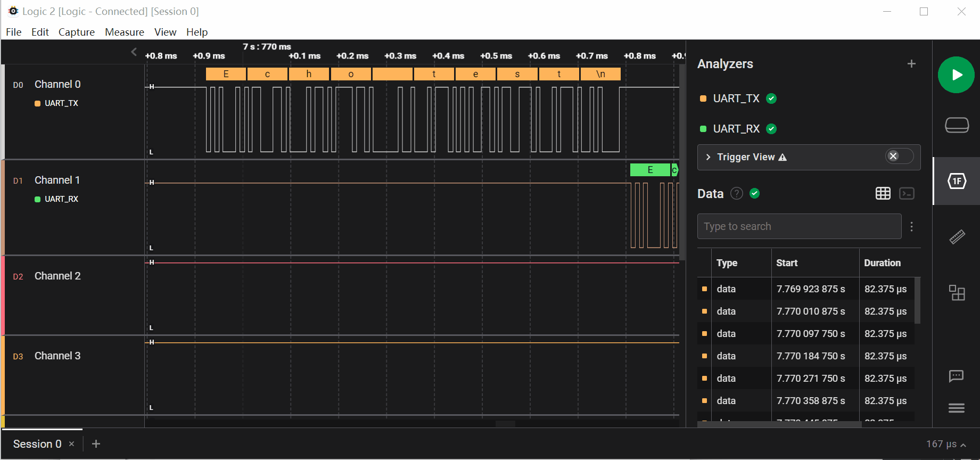
Task: Select the UART_TX analyzer entry
Action: pyautogui.click(x=736, y=98)
